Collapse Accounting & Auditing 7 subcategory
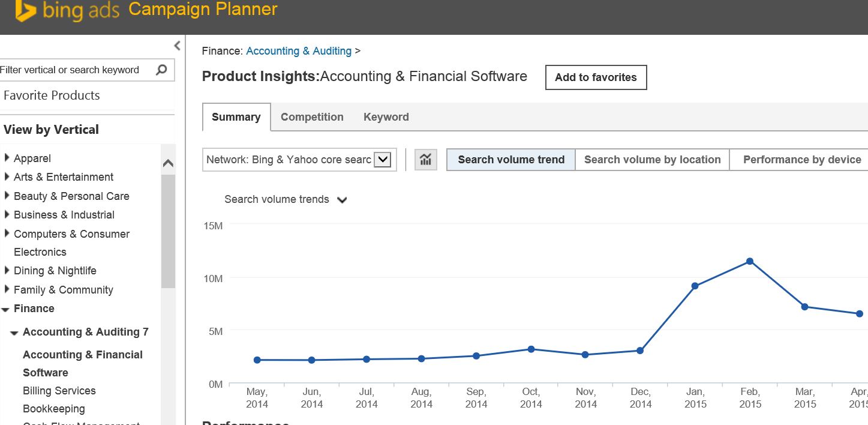This screenshot has width=868, height=425. pos(14,333)
